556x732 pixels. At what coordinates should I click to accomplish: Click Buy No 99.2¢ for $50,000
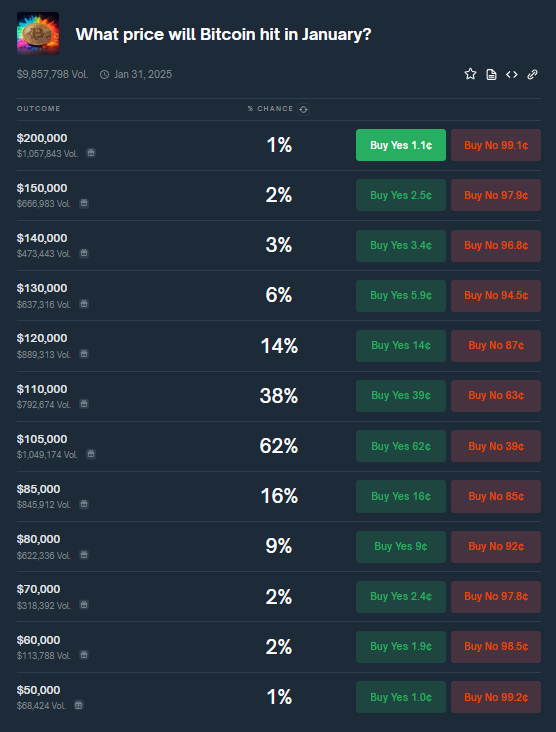(x=496, y=697)
